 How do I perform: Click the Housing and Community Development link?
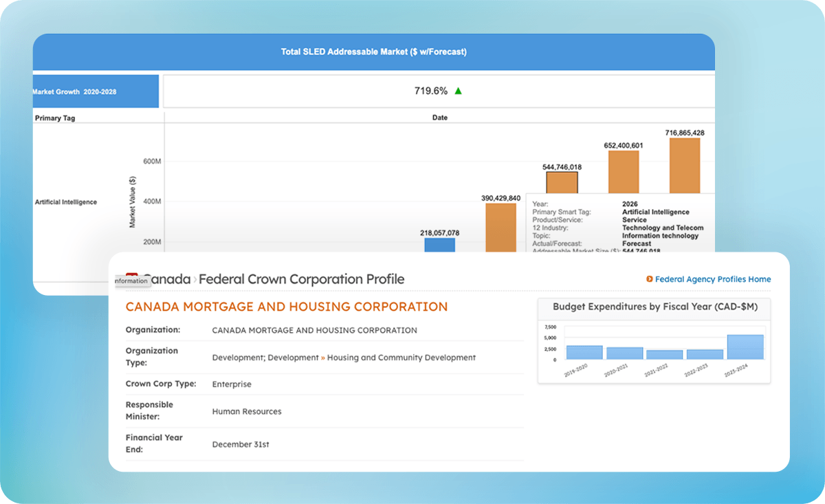401,358
